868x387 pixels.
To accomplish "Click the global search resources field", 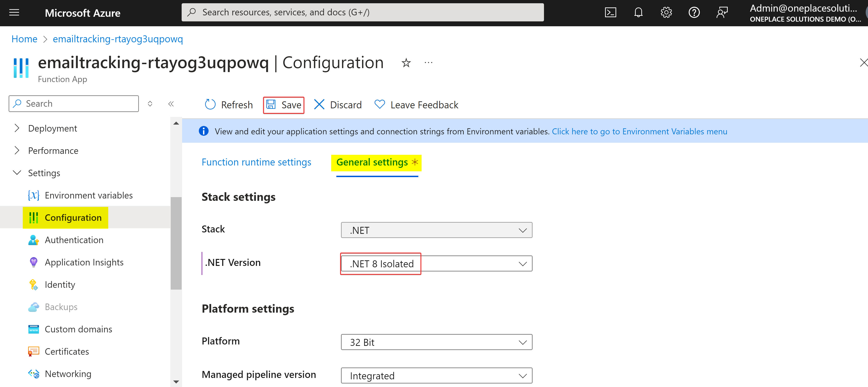I will 363,13.
